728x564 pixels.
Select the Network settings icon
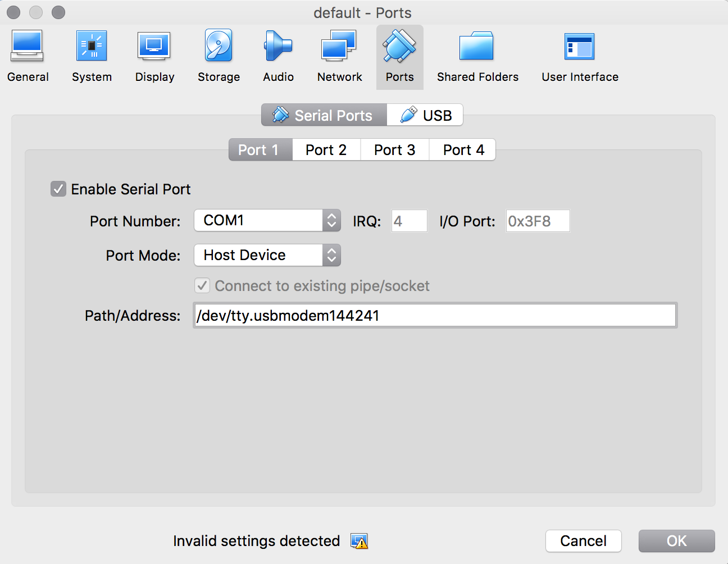[339, 53]
